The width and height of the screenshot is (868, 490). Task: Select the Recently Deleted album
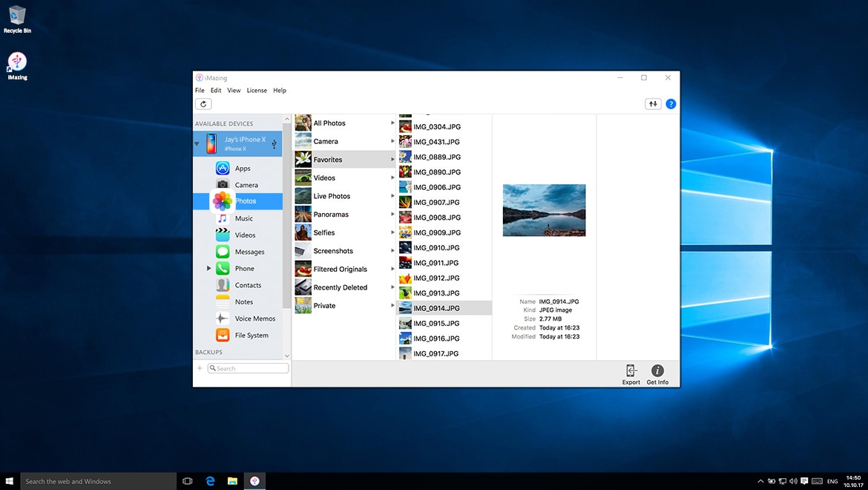340,288
